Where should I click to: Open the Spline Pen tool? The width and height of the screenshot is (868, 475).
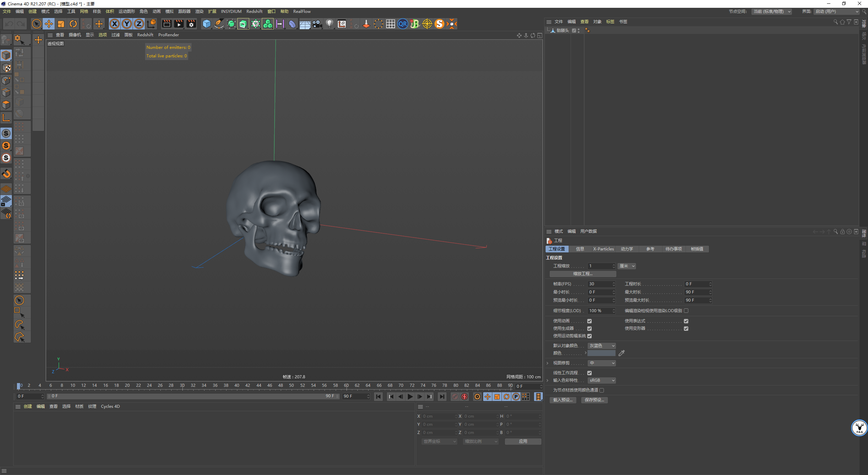click(219, 24)
